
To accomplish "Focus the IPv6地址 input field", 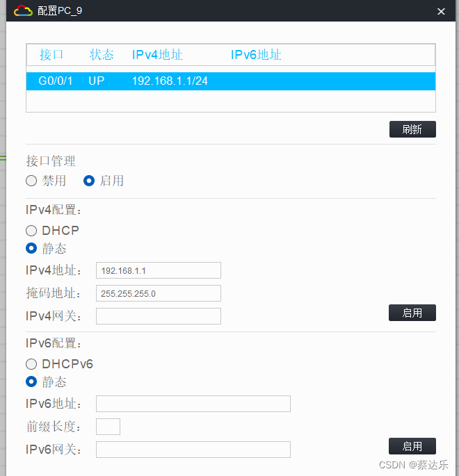I will [193, 404].
